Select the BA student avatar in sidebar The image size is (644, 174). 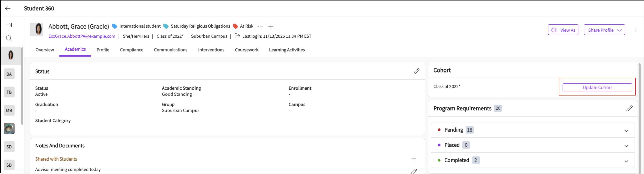point(9,74)
